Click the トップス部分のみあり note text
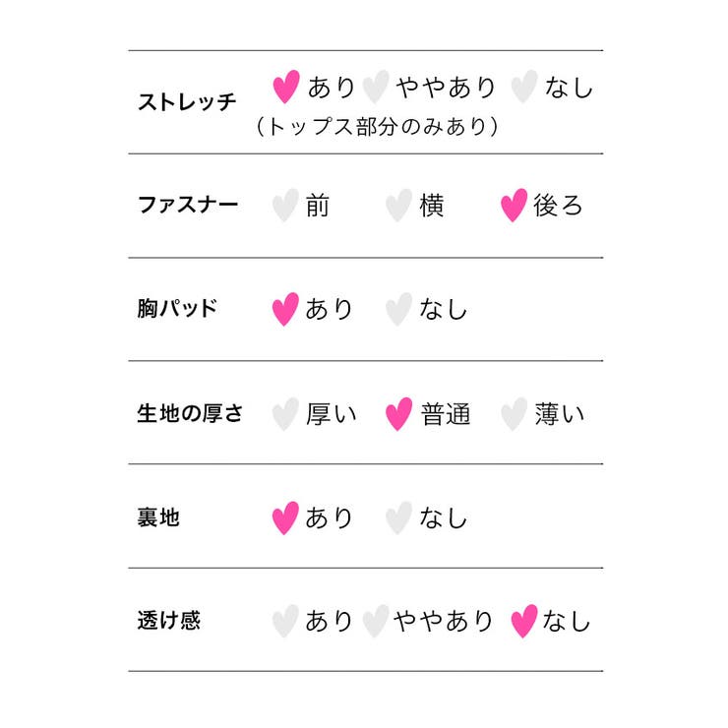728x728 pixels. tap(378, 127)
